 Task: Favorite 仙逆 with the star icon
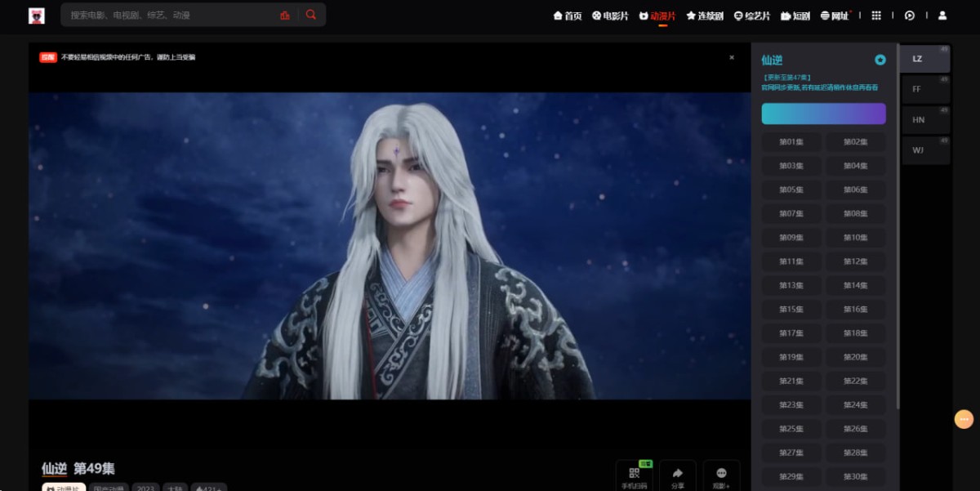tap(880, 60)
